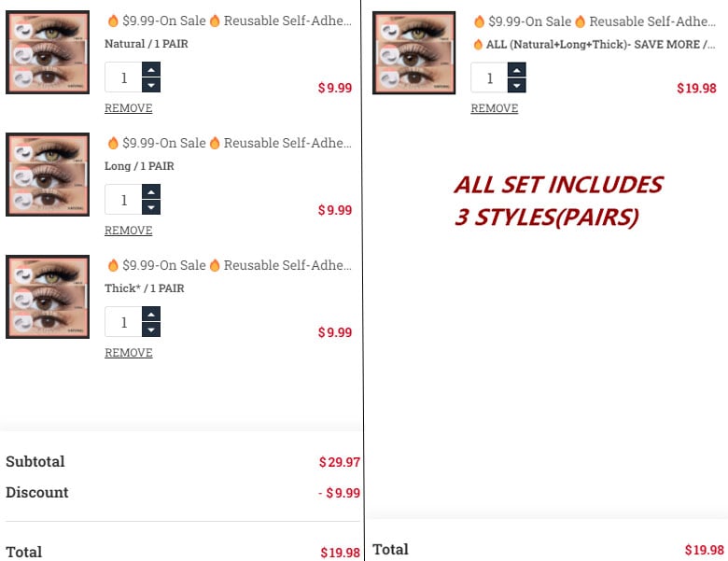
Task: Decrease quantity of ALL set item
Action: 517,85
